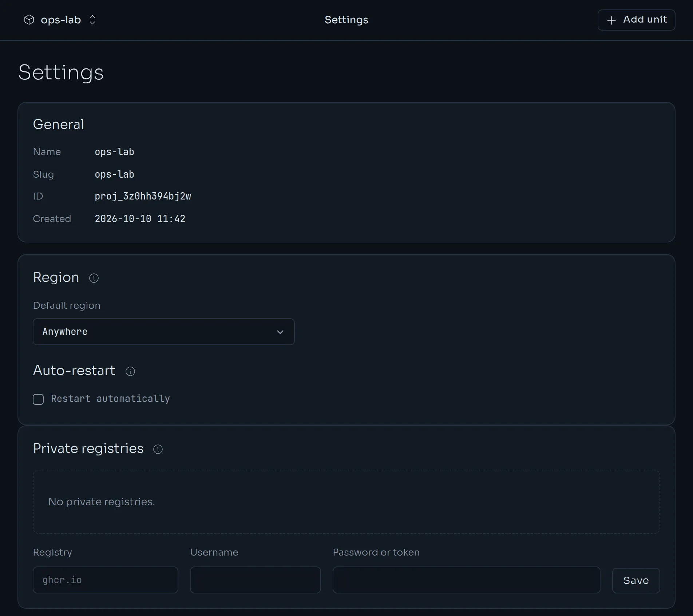The width and height of the screenshot is (693, 616).
Task: Show the Auto-restart info icon
Action: pos(130,371)
